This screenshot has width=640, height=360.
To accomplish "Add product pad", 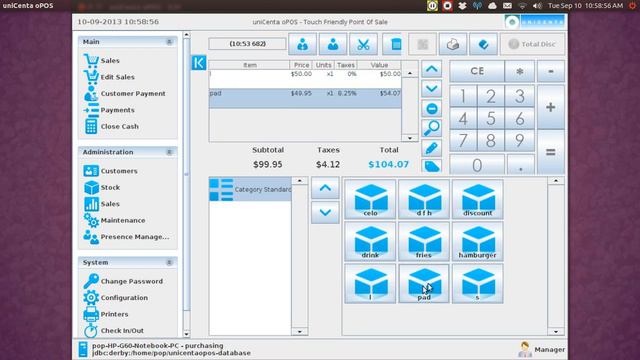I will pyautogui.click(x=424, y=284).
